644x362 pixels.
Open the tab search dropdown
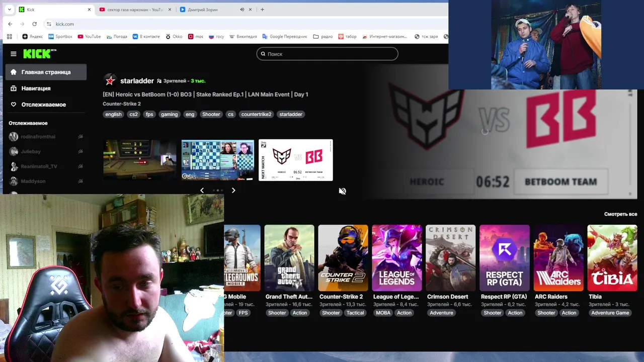9,10
